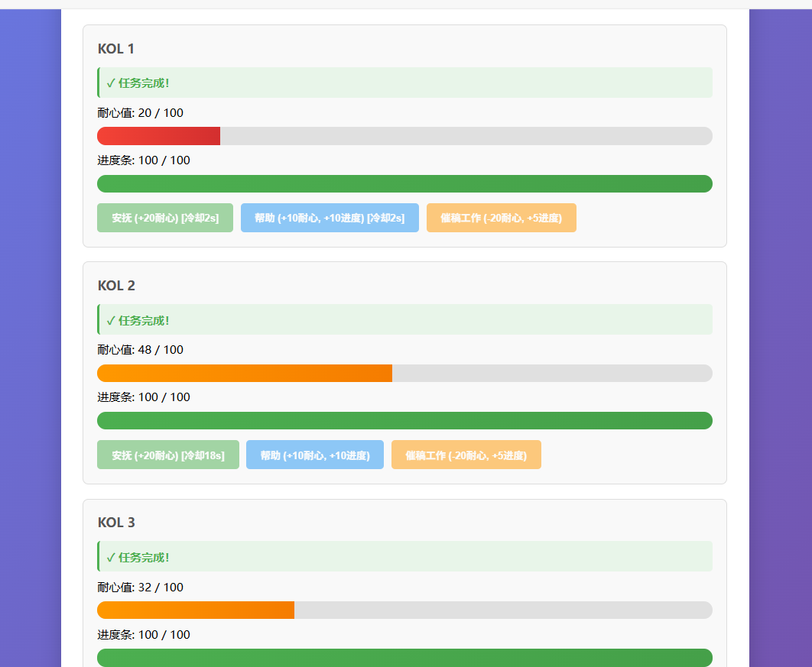Select the KOL 2 heading
Screen dimensions: 812x667
point(116,286)
